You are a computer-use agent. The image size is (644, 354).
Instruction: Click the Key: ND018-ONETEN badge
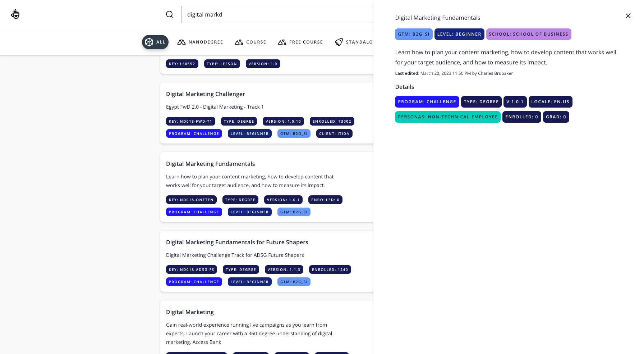[191, 200]
